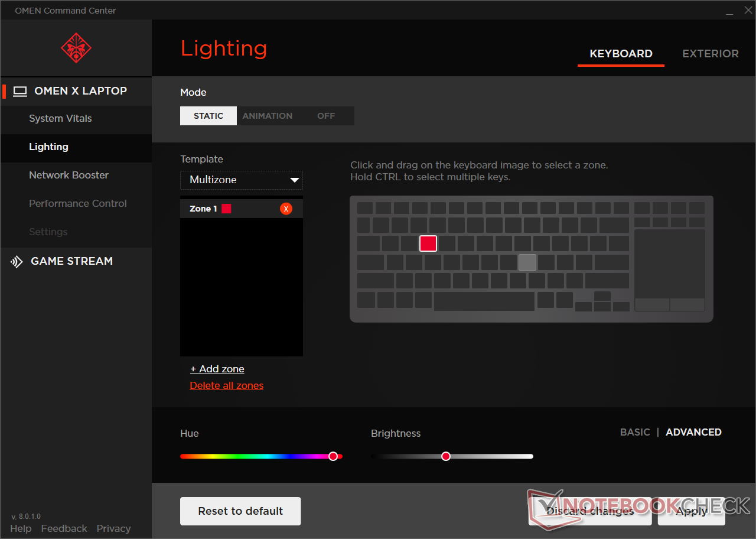This screenshot has width=756, height=539.
Task: Click the OMEN red diamond logo
Action: point(76,48)
